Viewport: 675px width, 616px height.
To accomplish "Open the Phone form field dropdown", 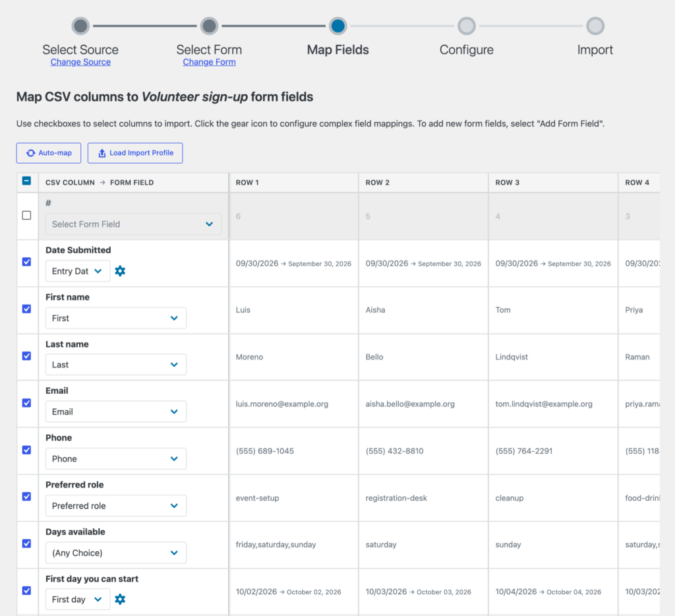I will point(116,459).
